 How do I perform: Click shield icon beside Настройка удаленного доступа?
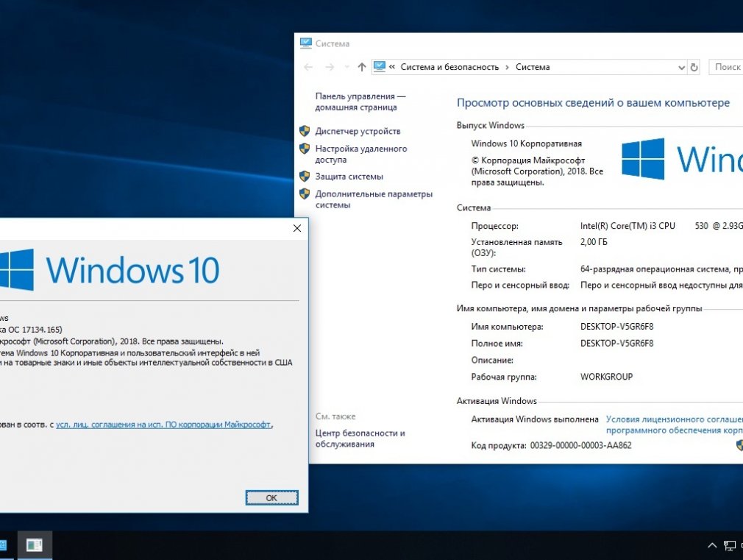point(305,149)
